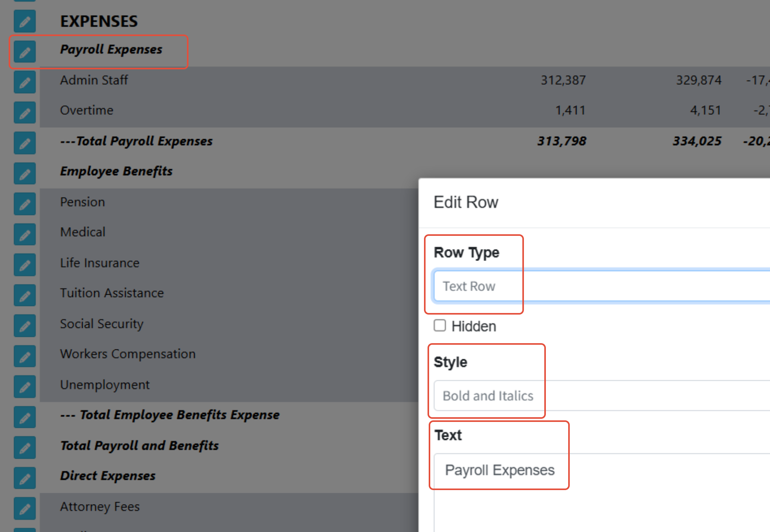Click edit pencil for Direct Expenses
This screenshot has height=532, width=770.
point(25,478)
